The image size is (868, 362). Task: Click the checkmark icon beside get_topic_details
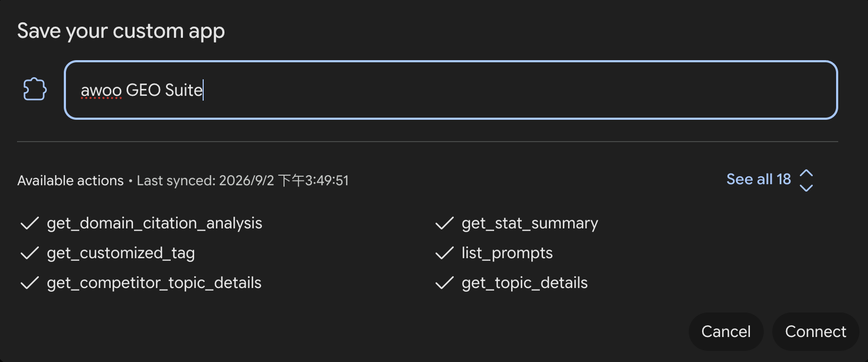tap(445, 283)
